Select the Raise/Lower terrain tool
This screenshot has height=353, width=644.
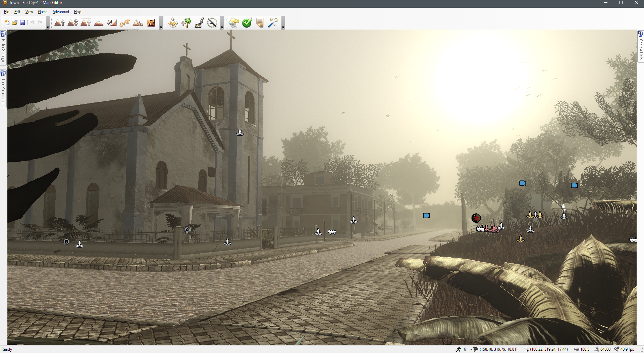(x=72, y=23)
